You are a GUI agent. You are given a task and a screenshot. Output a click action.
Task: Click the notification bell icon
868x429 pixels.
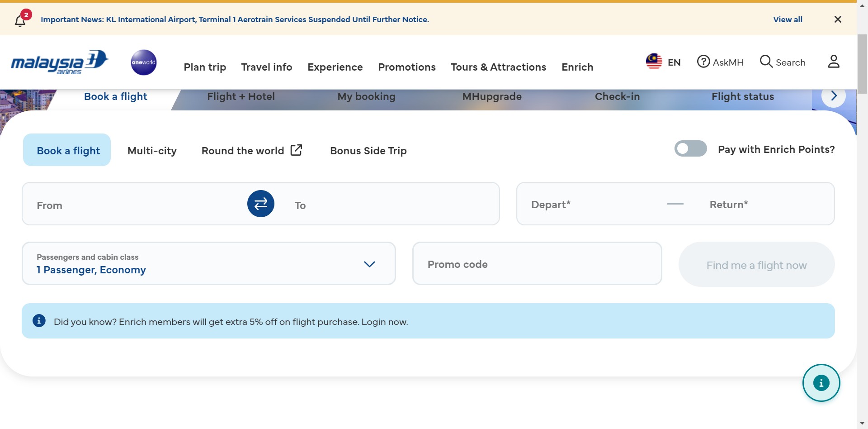(20, 21)
